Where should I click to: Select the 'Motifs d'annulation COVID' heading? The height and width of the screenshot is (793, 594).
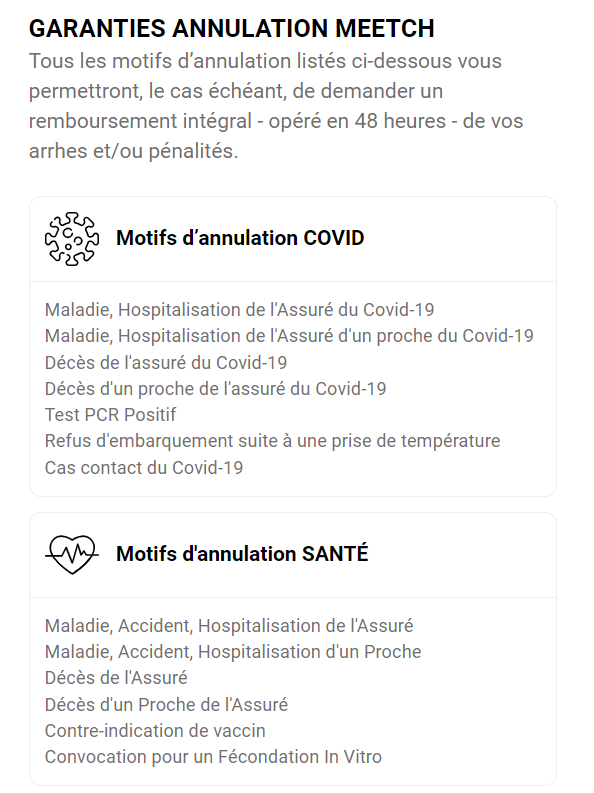pos(240,238)
